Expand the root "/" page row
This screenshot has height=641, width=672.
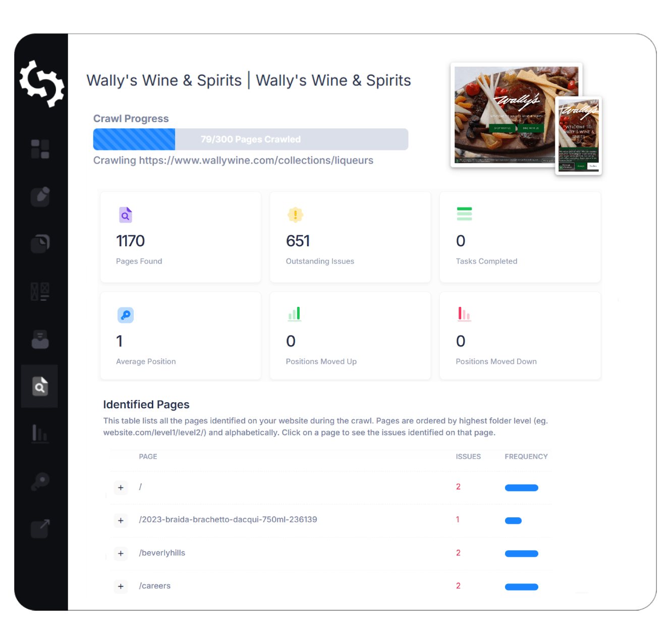121,488
